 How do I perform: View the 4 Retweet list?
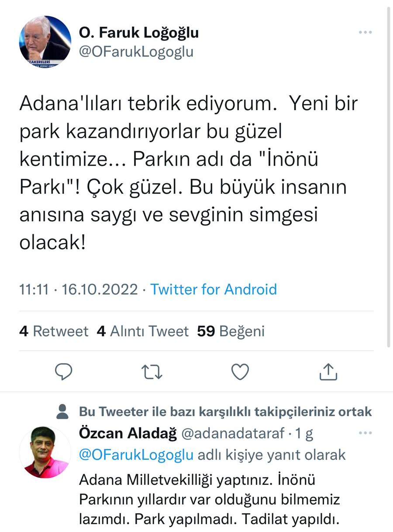click(x=54, y=331)
